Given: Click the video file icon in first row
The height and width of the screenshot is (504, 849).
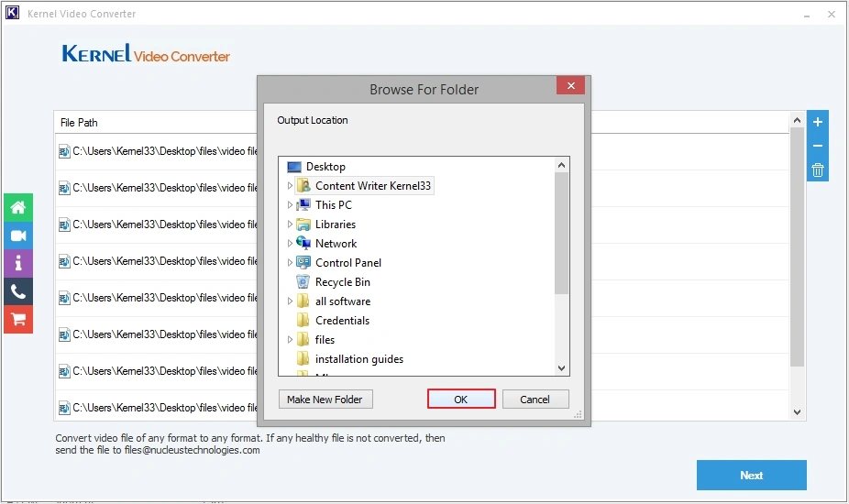Looking at the screenshot, I should pyautogui.click(x=64, y=151).
